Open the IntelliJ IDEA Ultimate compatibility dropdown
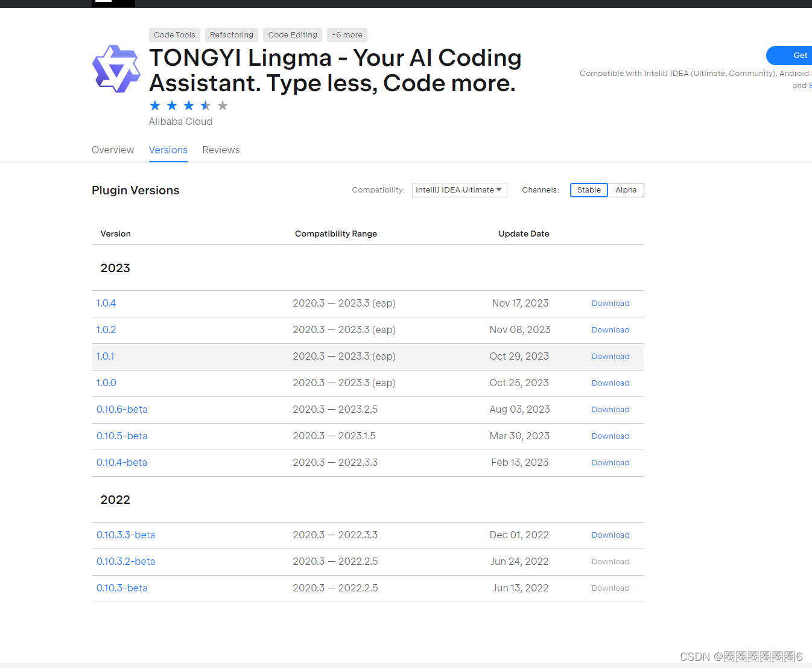 point(459,190)
